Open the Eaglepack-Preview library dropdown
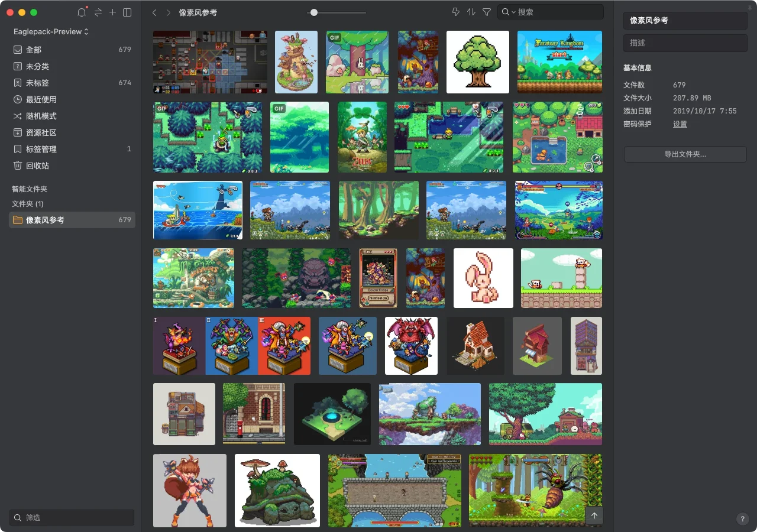The height and width of the screenshot is (532, 757). 51,31
